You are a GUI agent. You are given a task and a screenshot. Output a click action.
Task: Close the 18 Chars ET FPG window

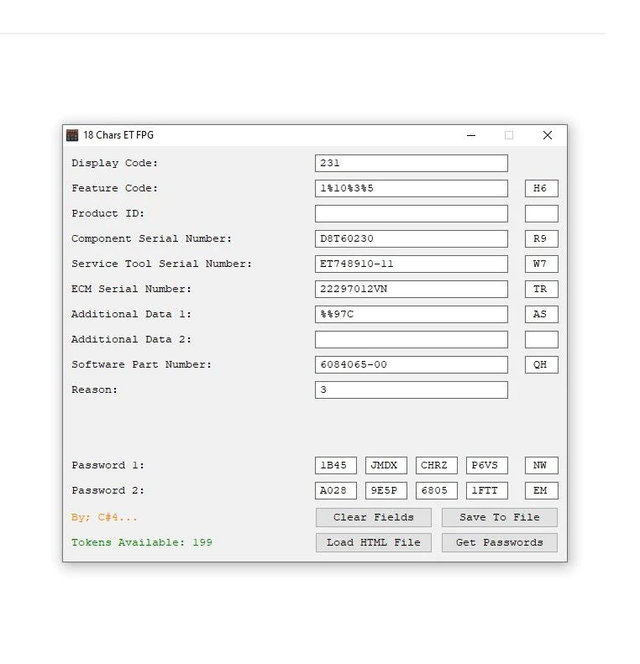click(x=547, y=135)
